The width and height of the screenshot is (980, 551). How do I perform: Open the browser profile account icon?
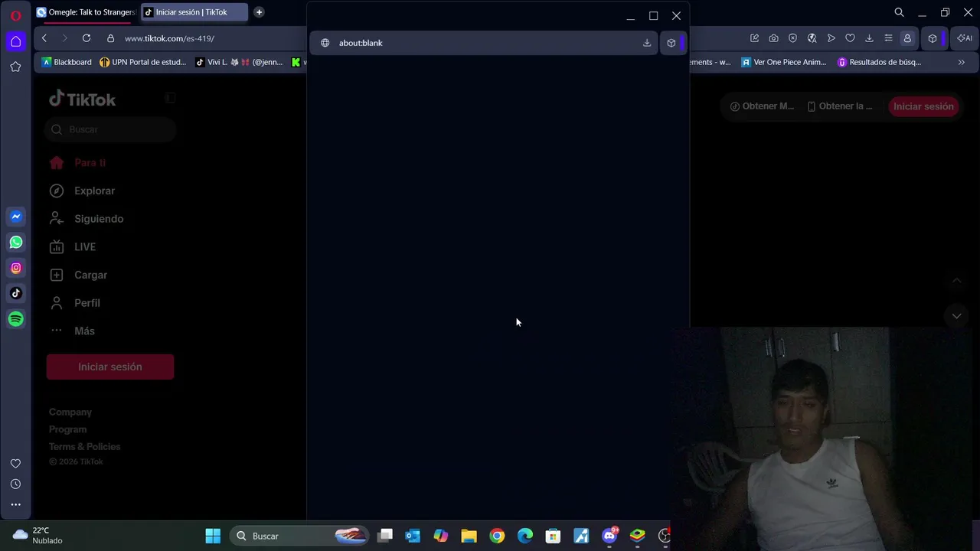(x=907, y=38)
